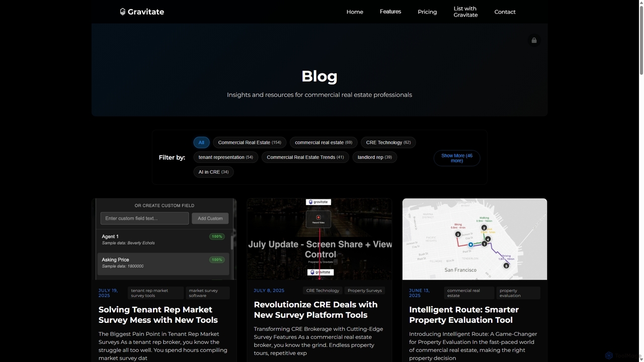Click the property evaluation tag

518,293
